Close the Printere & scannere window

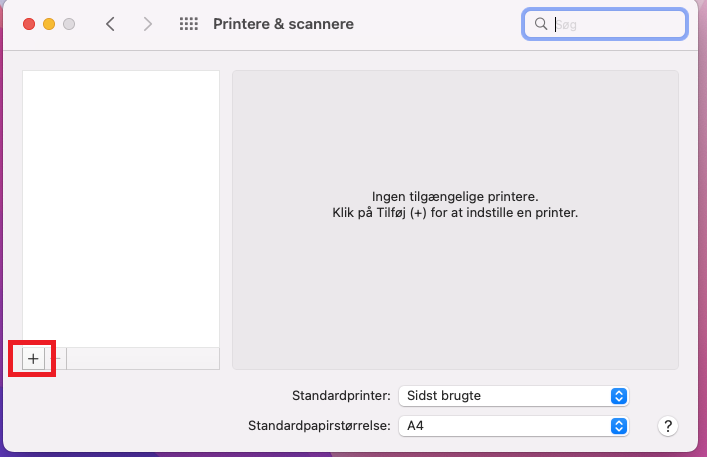click(x=28, y=24)
